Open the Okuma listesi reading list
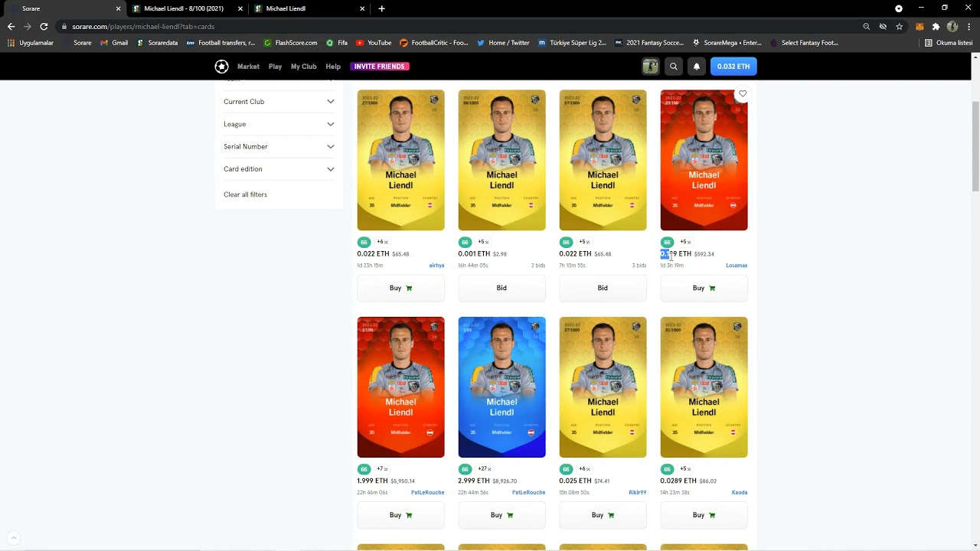The width and height of the screenshot is (980, 551). pyautogui.click(x=949, y=43)
